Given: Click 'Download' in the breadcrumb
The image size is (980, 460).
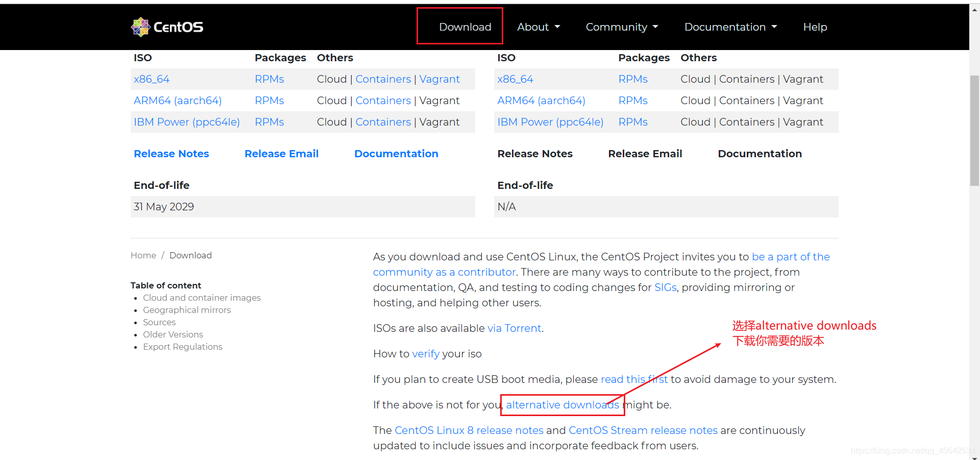Looking at the screenshot, I should [190, 255].
